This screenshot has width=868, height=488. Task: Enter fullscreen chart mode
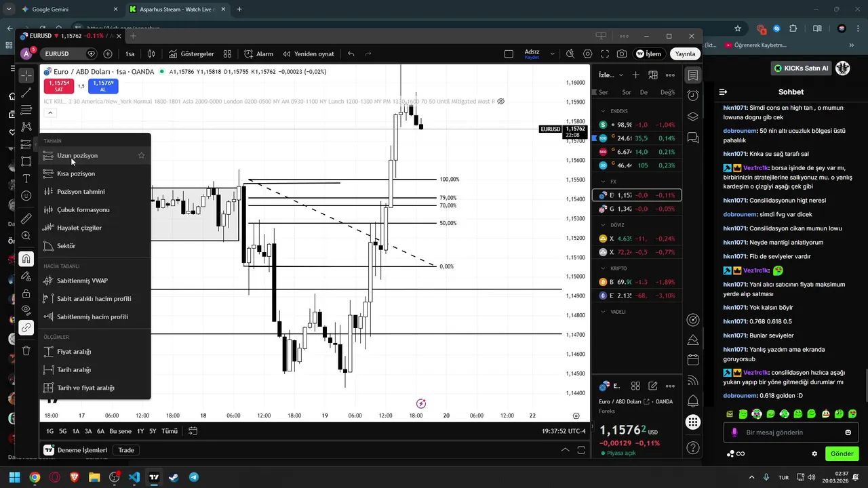coord(604,54)
